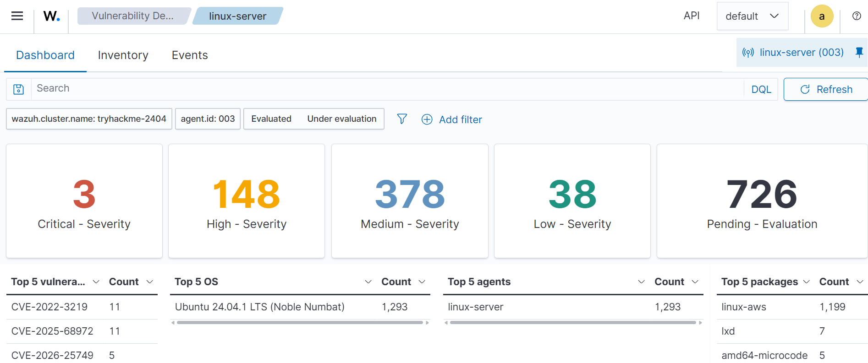Click the plus icon next to Add filter
The height and width of the screenshot is (363, 868).
tap(427, 119)
